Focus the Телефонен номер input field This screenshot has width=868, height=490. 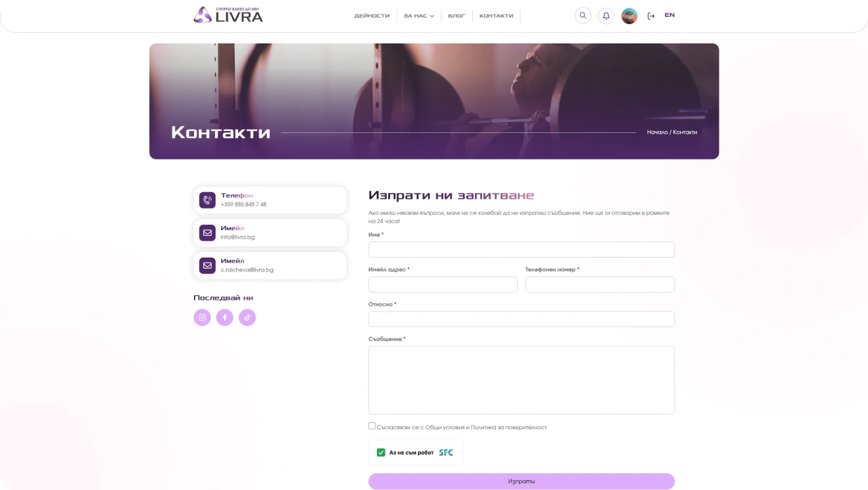600,284
